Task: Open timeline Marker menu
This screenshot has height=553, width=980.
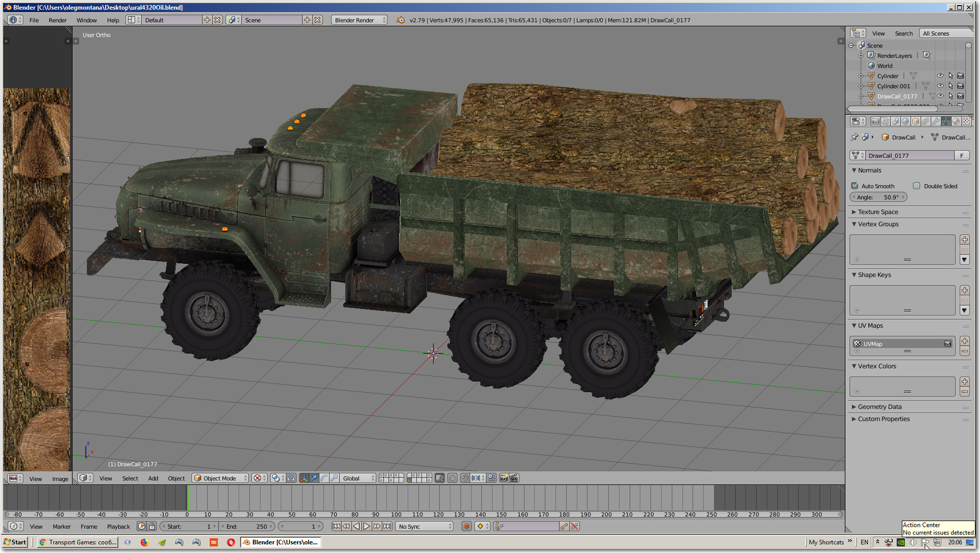Action: coord(62,526)
